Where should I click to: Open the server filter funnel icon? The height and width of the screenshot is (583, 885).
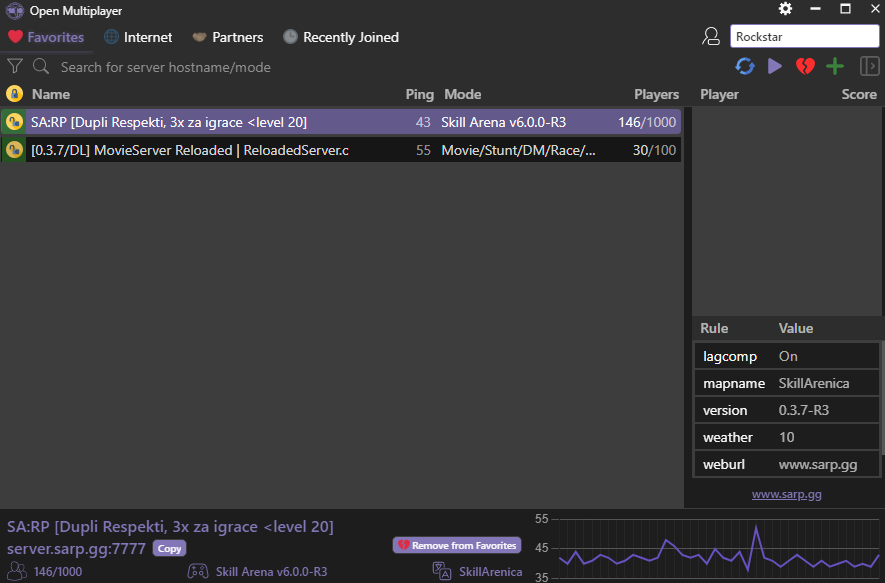(15, 67)
